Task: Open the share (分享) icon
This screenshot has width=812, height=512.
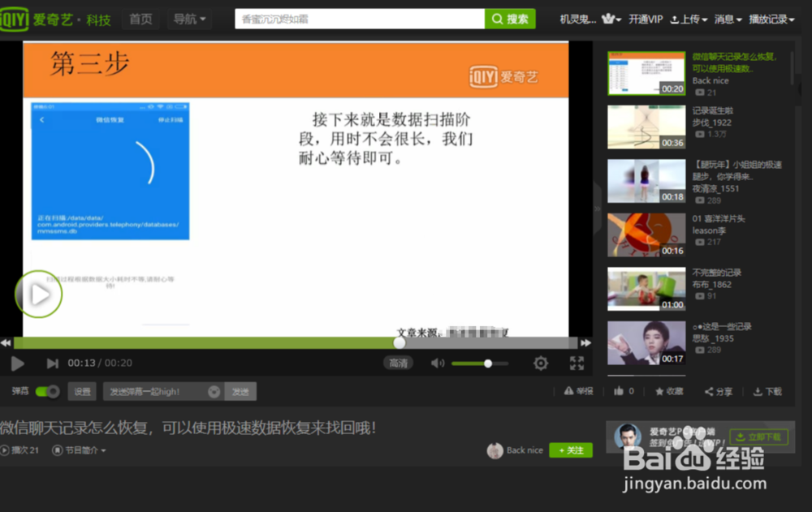Action: click(718, 390)
